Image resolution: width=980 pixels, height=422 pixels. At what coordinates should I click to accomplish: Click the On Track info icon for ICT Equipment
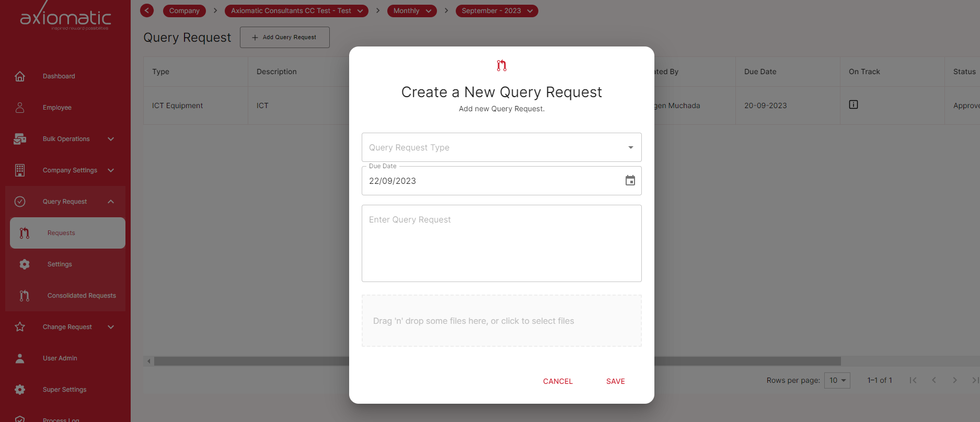[854, 104]
